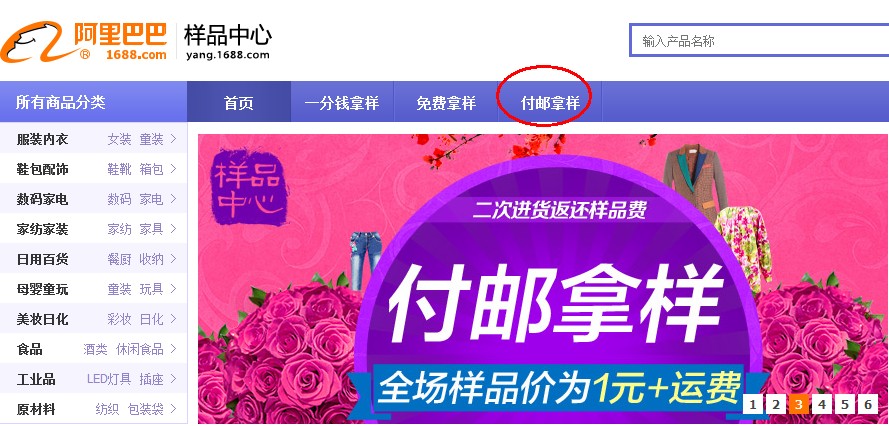
Task: Expand the 工业品 category arrow
Action: 173,378
